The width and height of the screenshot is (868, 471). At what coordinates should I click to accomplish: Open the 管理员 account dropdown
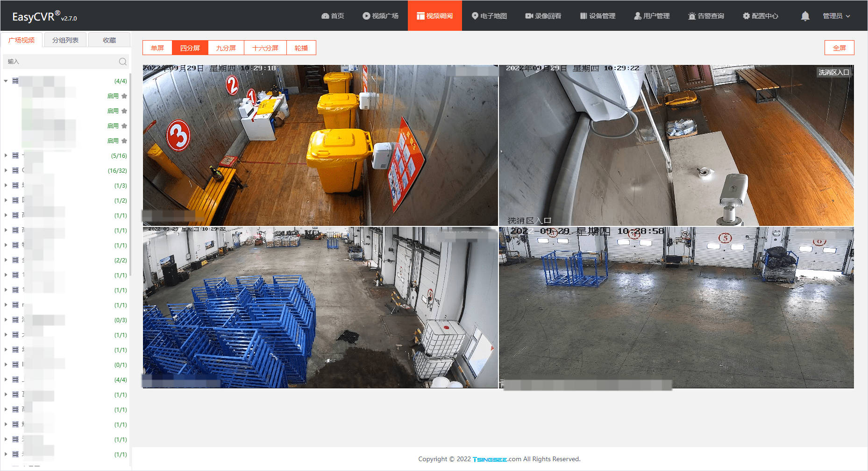point(836,16)
